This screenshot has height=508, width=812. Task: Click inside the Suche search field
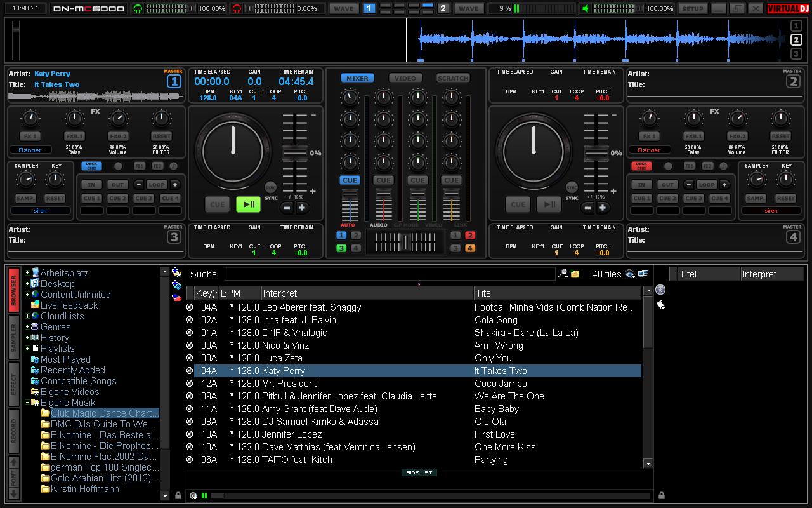pyautogui.click(x=390, y=274)
